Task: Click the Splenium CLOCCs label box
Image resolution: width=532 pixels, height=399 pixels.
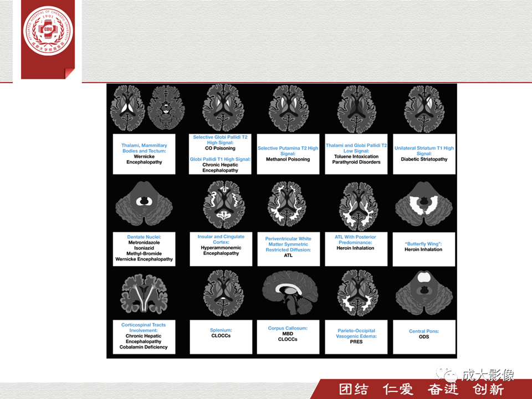Action: click(221, 337)
